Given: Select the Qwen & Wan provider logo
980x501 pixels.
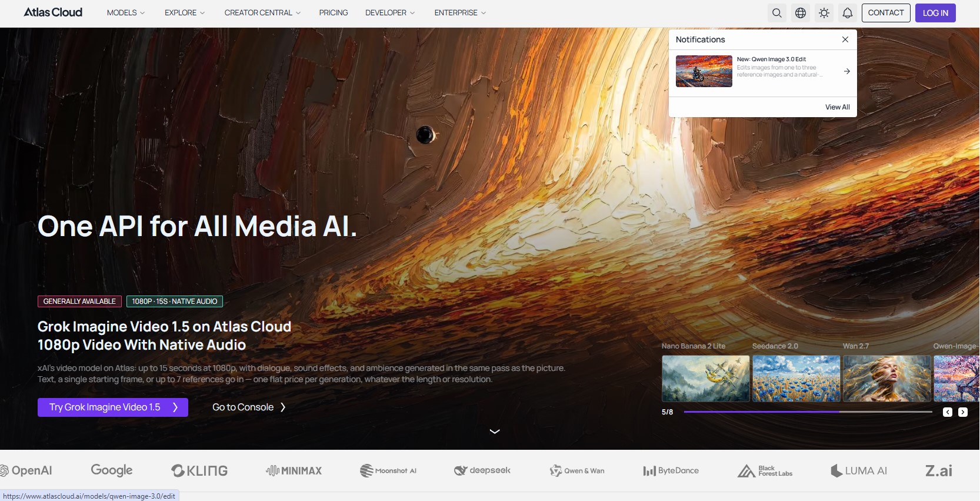Looking at the screenshot, I should coord(577,470).
